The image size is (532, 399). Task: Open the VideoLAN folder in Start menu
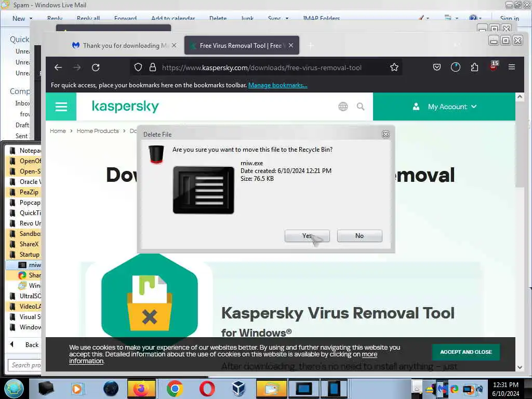coord(25,307)
